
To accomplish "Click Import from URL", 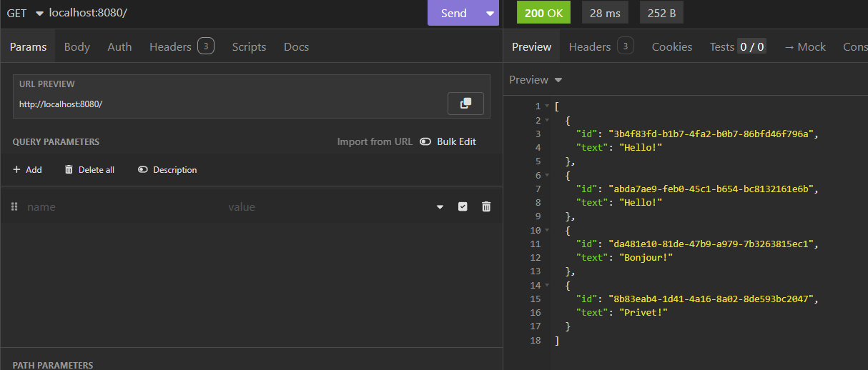I will click(x=375, y=141).
